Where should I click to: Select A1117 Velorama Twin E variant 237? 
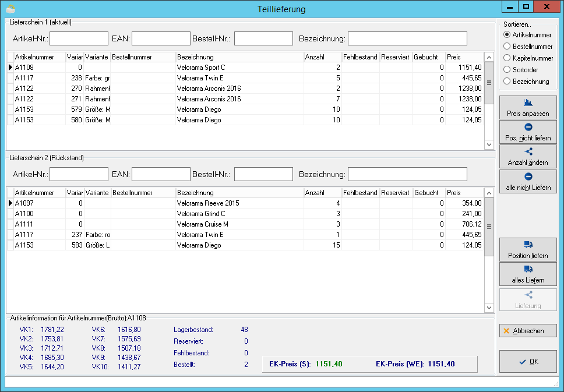(245, 235)
